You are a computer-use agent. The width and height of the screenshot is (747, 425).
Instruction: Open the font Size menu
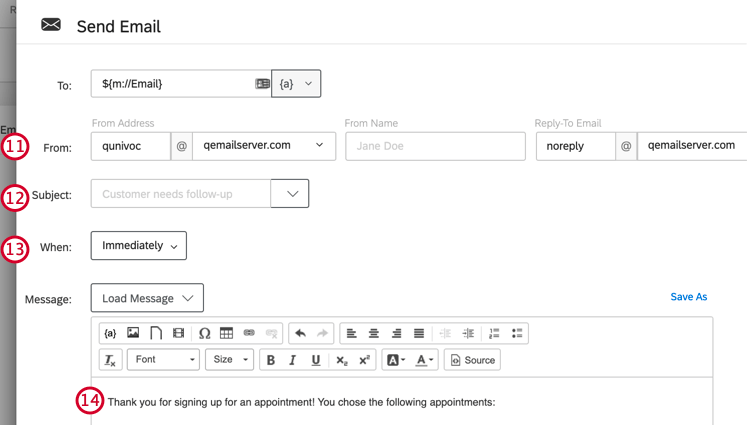pyautogui.click(x=229, y=360)
